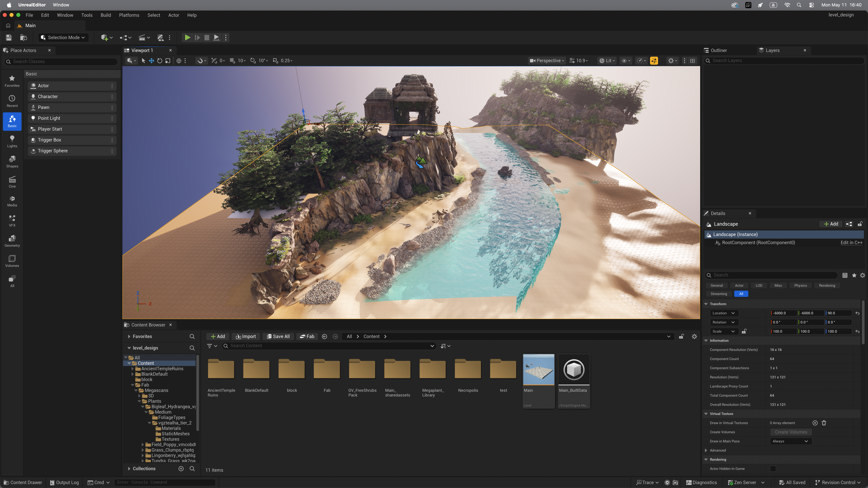Image resolution: width=868 pixels, height=488 pixels.
Task: Switch to the Layers tab
Action: pyautogui.click(x=772, y=50)
